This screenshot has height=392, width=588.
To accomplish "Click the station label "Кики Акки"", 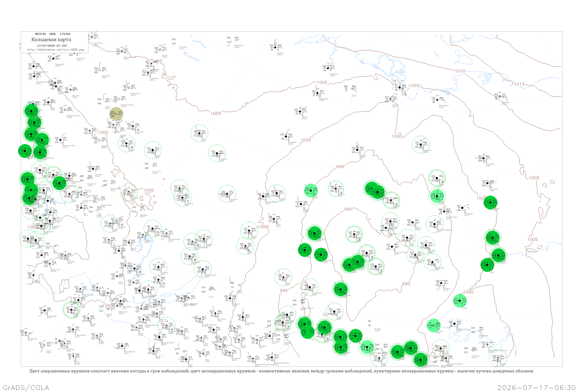I will click(106, 76).
